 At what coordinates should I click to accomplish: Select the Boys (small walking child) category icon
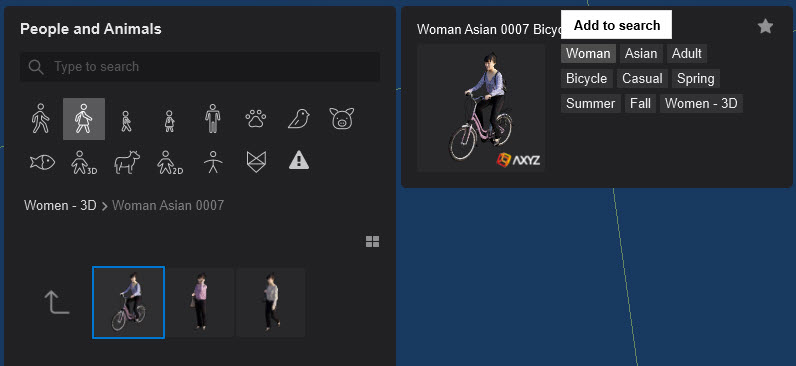tap(126, 121)
